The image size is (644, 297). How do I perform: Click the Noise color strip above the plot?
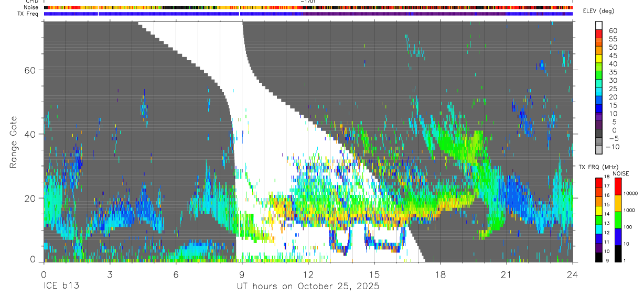[x=308, y=8]
